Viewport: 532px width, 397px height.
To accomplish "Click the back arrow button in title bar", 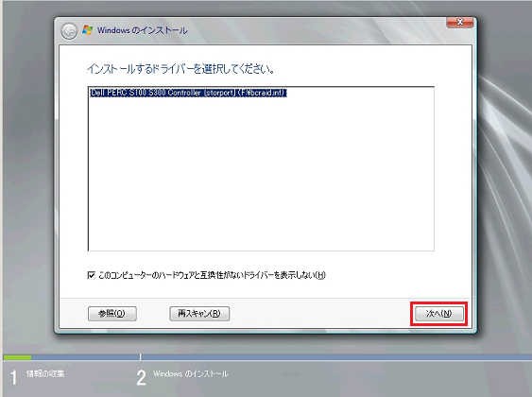I will pos(69,31).
